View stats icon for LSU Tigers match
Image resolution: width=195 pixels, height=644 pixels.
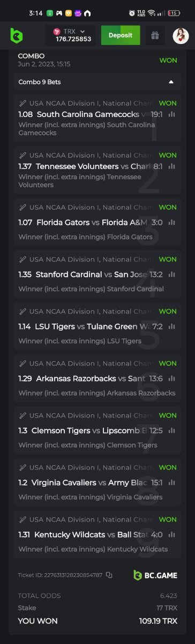point(172,326)
